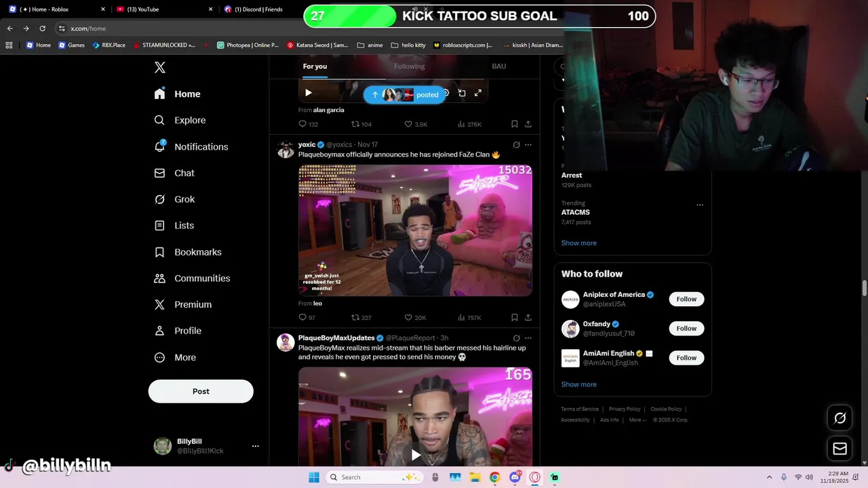
Task: Ask Grok about the PlaqueBoyMaxUpdates post
Action: 516,338
